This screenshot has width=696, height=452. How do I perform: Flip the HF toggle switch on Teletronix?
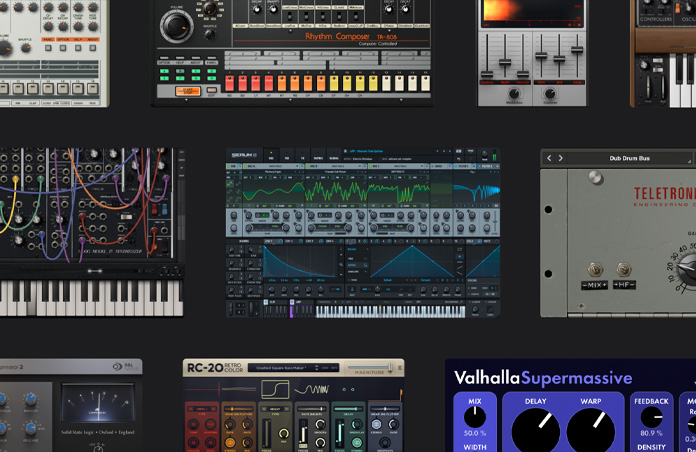624,270
